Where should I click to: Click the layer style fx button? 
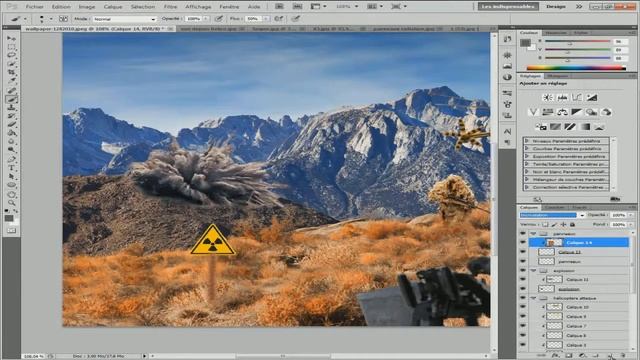(555, 356)
